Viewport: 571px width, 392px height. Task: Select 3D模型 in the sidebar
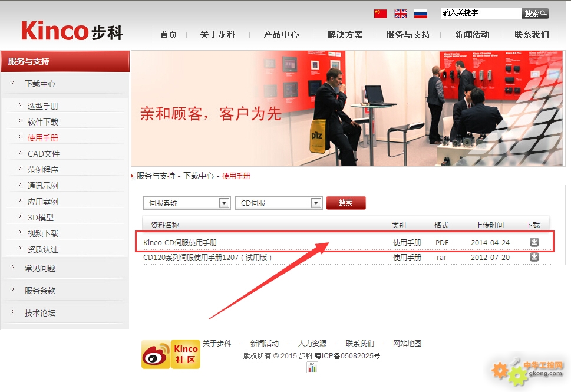pos(41,218)
